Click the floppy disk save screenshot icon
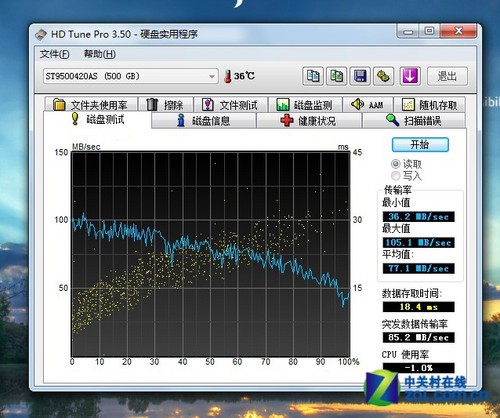Image resolution: width=500 pixels, height=418 pixels. 360,76
